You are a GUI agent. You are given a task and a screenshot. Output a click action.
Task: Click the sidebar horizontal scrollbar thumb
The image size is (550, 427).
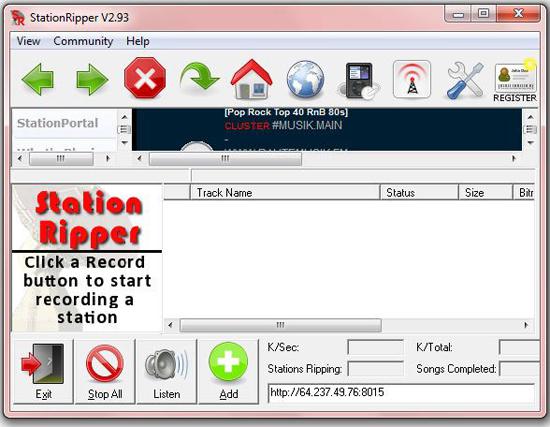click(x=61, y=159)
